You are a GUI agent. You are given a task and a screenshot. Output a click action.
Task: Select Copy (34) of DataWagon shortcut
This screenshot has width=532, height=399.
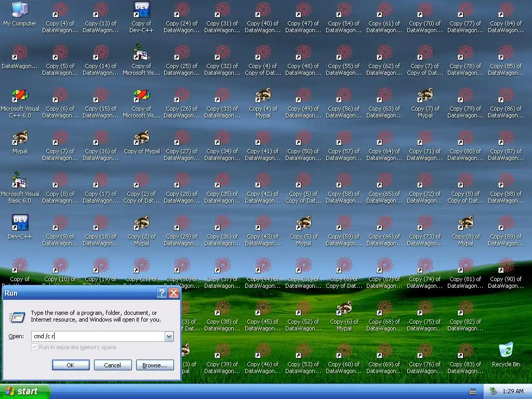[222, 145]
